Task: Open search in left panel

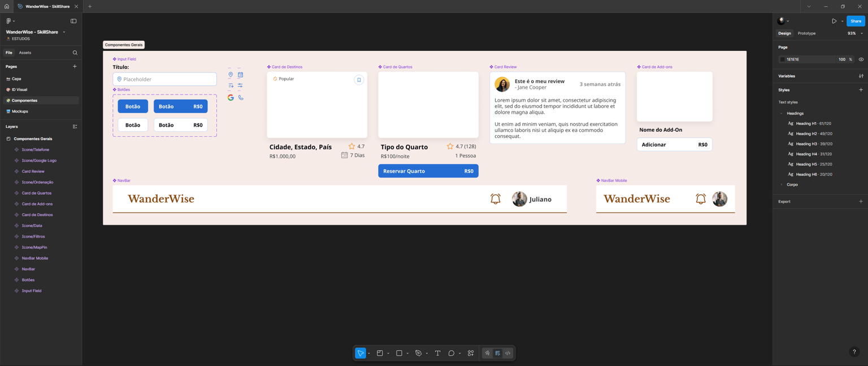Action: [x=75, y=53]
